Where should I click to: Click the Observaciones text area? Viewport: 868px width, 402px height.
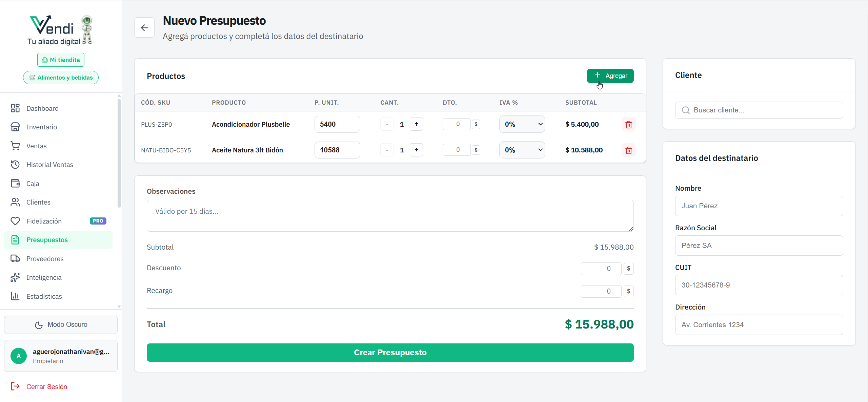390,216
